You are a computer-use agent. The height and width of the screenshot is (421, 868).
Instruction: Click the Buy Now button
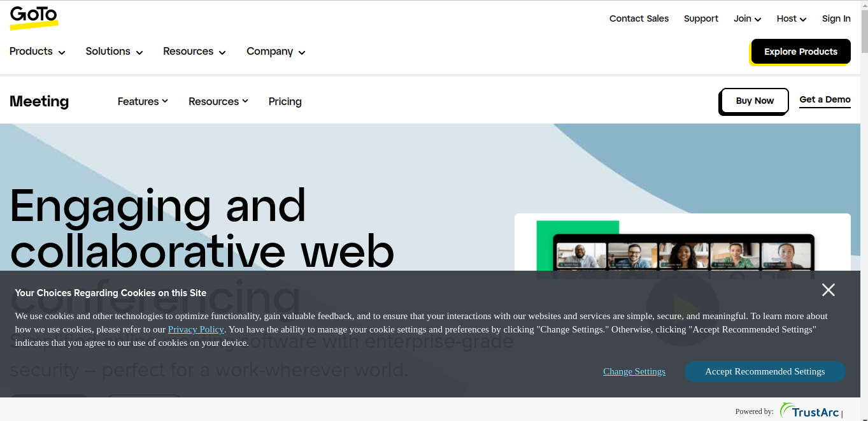(x=755, y=101)
